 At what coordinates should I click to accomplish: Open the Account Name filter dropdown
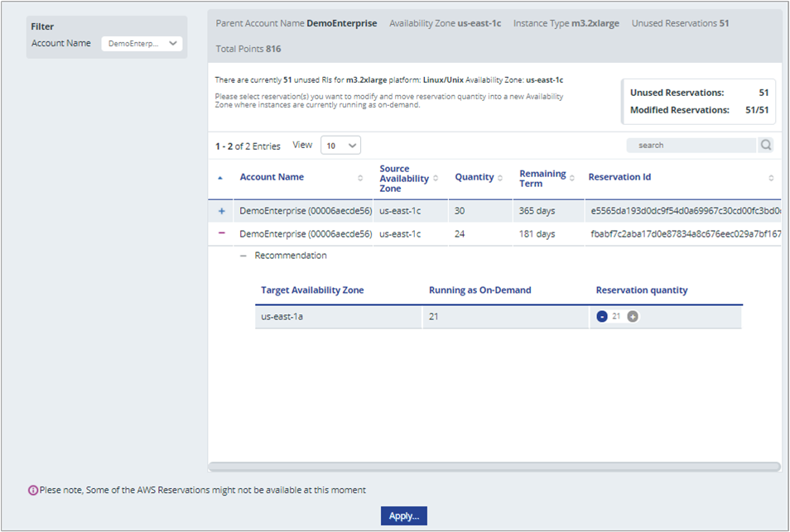pos(142,44)
